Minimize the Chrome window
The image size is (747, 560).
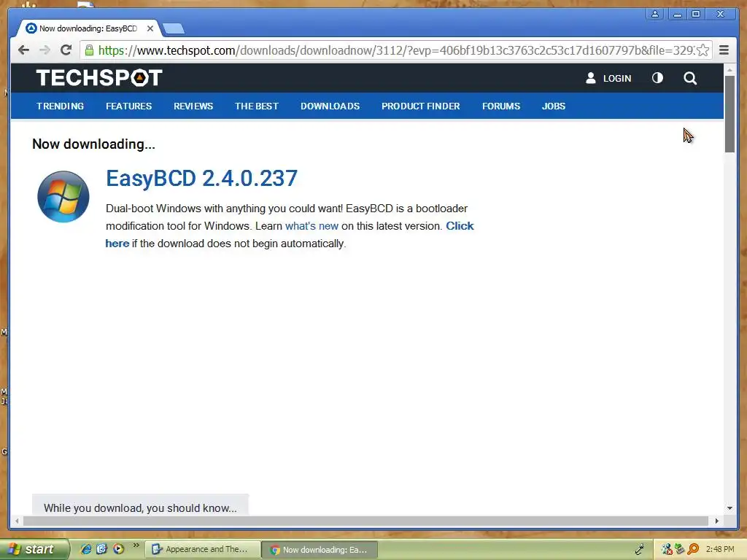[676, 14]
